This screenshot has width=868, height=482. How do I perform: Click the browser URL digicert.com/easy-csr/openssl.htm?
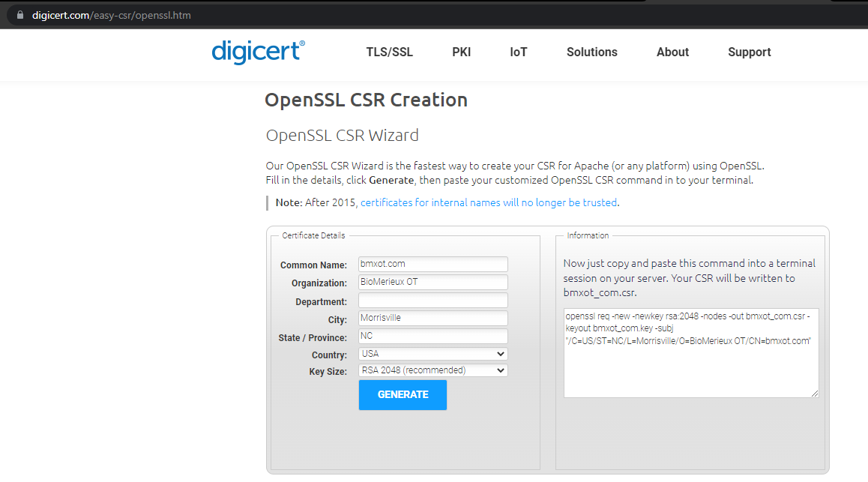[x=111, y=16]
